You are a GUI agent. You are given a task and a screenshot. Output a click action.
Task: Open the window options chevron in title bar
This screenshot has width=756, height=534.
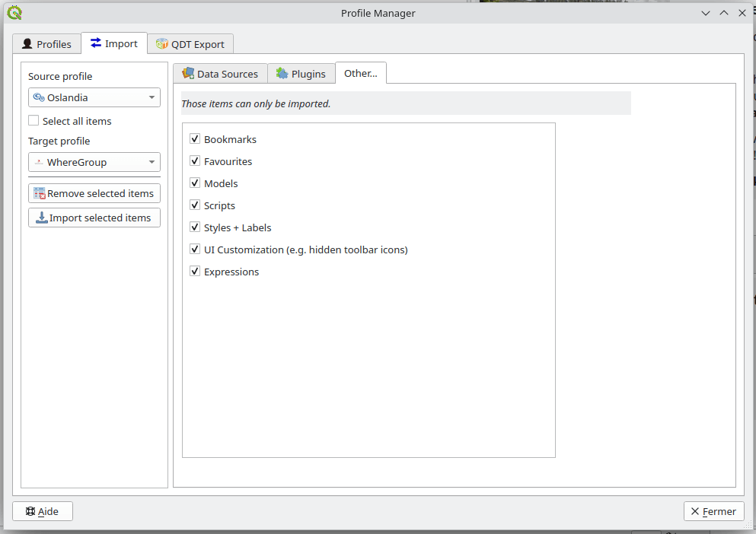(705, 12)
